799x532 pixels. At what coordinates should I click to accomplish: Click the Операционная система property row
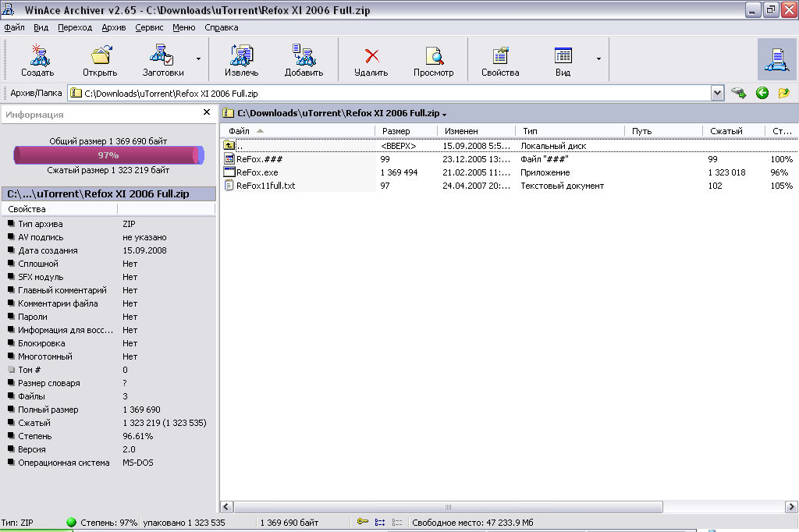click(108, 463)
